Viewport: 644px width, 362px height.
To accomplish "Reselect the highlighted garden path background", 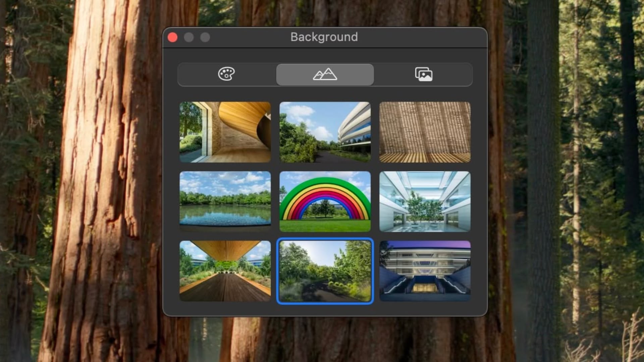I will 325,270.
